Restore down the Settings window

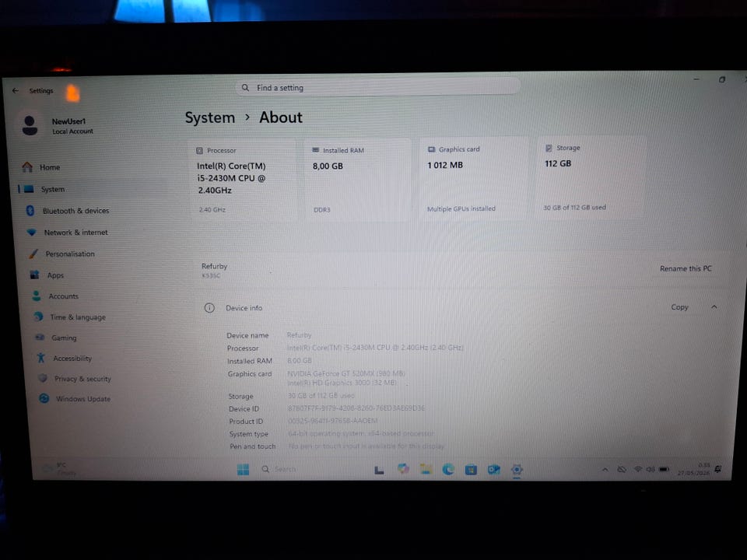[722, 79]
